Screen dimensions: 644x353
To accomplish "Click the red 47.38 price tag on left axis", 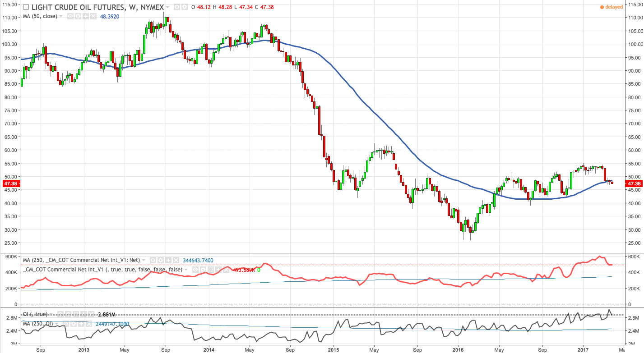I will 9,183.
